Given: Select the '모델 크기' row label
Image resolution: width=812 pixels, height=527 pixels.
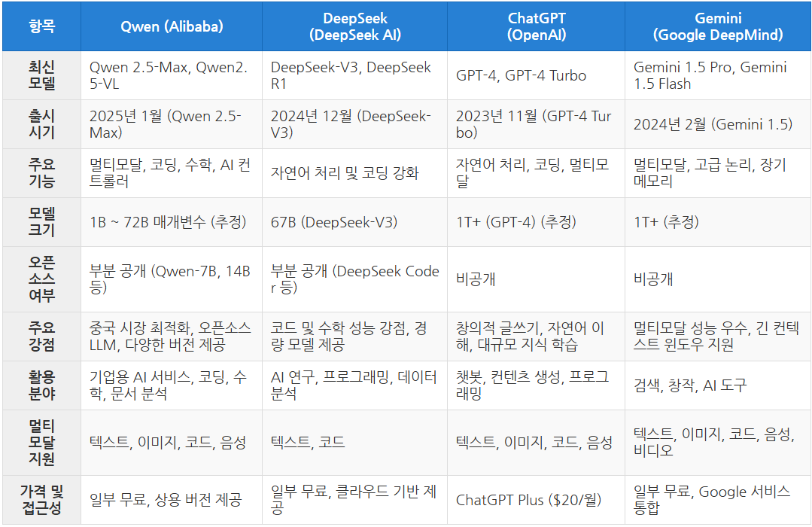Looking at the screenshot, I should tap(42, 222).
